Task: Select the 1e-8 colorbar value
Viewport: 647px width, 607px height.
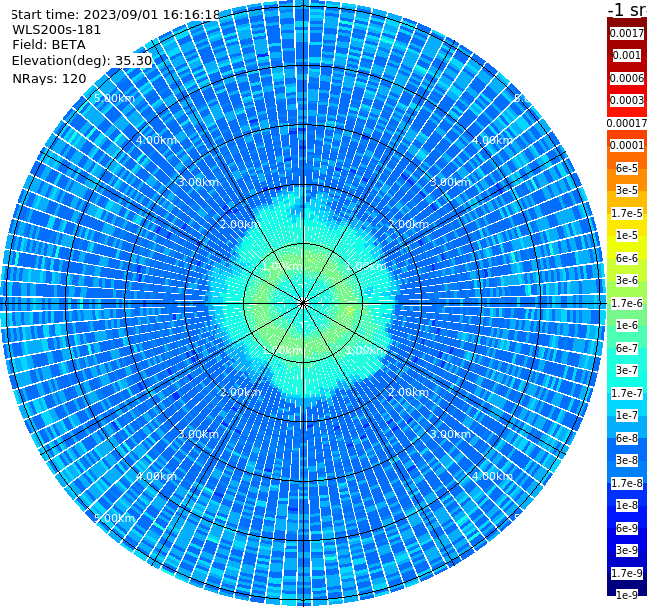Action: [627, 505]
